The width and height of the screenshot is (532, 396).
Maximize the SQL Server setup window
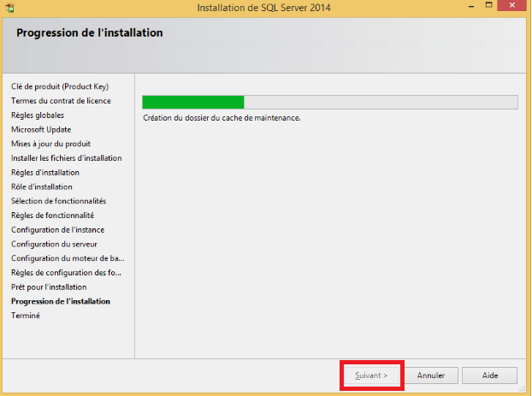coord(488,5)
